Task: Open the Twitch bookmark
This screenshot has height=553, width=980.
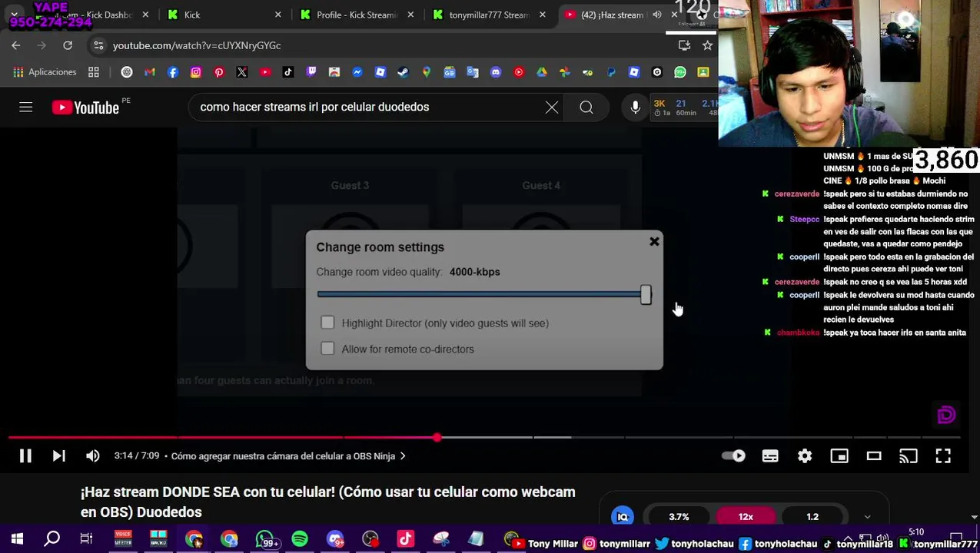Action: click(311, 72)
